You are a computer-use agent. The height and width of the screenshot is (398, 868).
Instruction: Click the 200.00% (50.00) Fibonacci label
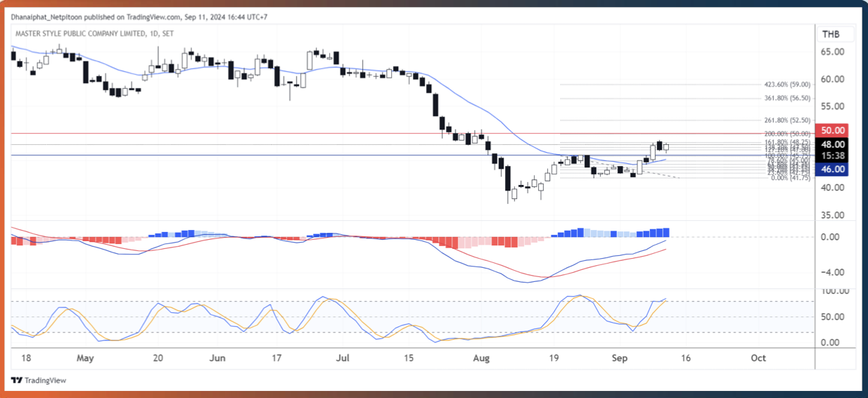pyautogui.click(x=787, y=134)
